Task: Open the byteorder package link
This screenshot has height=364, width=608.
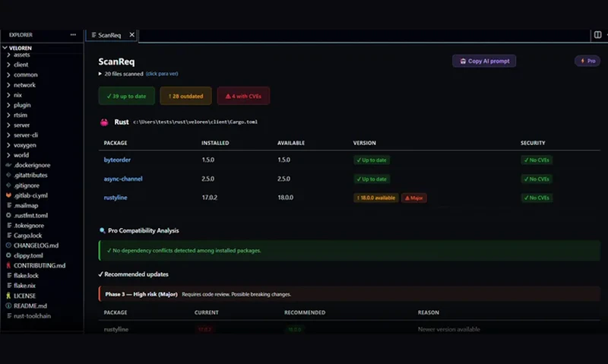Action: click(117, 160)
